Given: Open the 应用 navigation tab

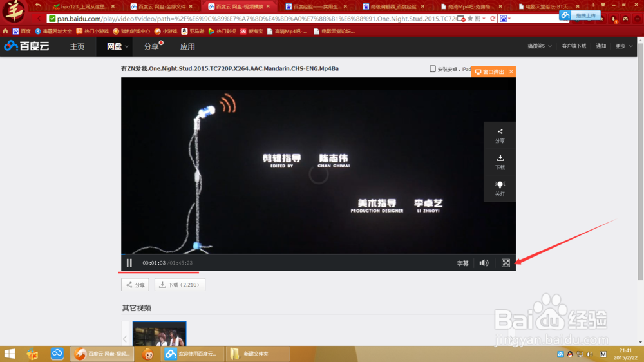Looking at the screenshot, I should pyautogui.click(x=187, y=46).
